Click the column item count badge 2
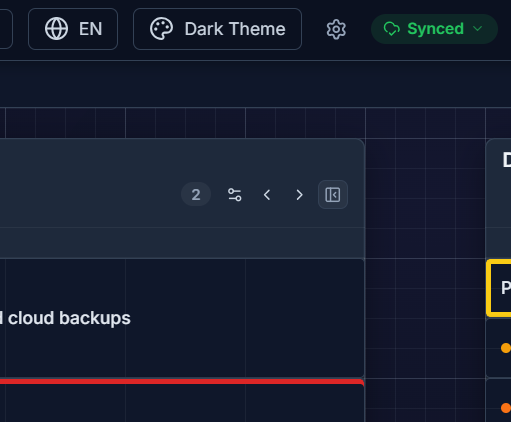Viewport: 511px width, 422px height. [x=196, y=194]
